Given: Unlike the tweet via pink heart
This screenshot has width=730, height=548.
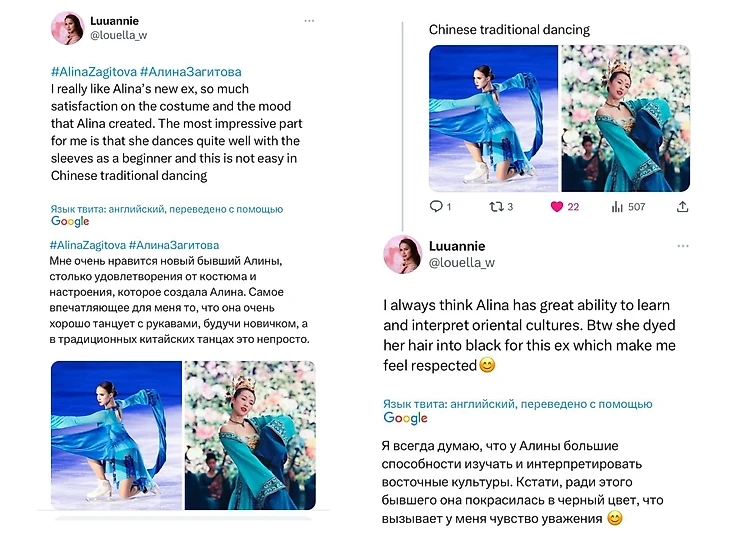Looking at the screenshot, I should point(557,207).
